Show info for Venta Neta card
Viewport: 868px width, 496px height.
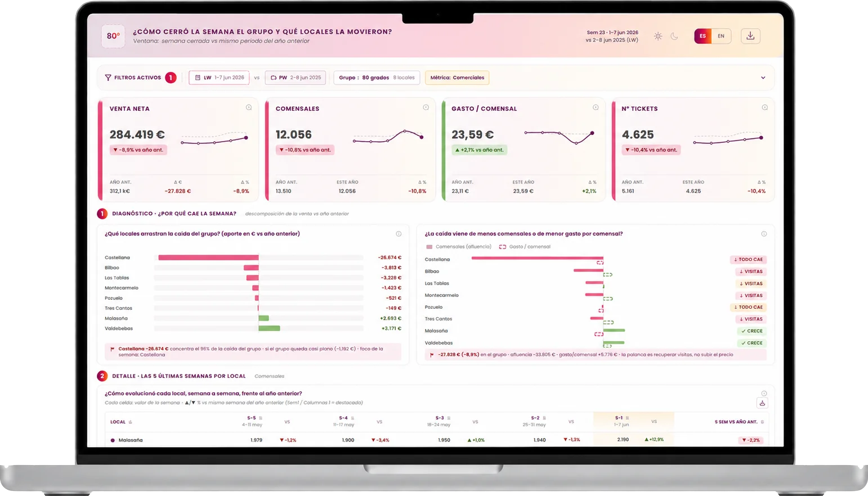[x=249, y=107]
